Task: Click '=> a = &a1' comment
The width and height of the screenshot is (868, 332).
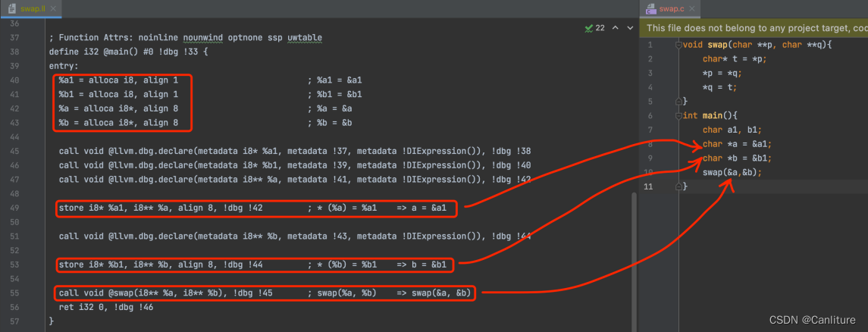Action: point(421,208)
